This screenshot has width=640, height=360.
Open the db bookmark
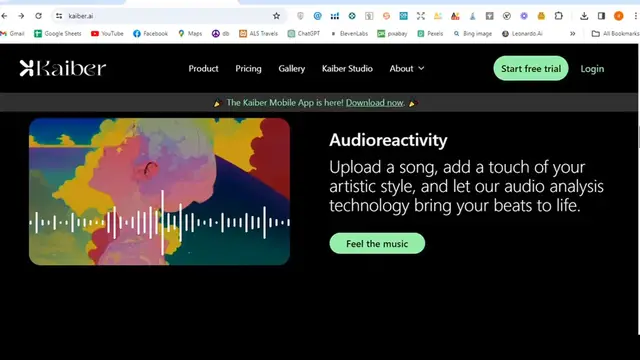(x=220, y=33)
